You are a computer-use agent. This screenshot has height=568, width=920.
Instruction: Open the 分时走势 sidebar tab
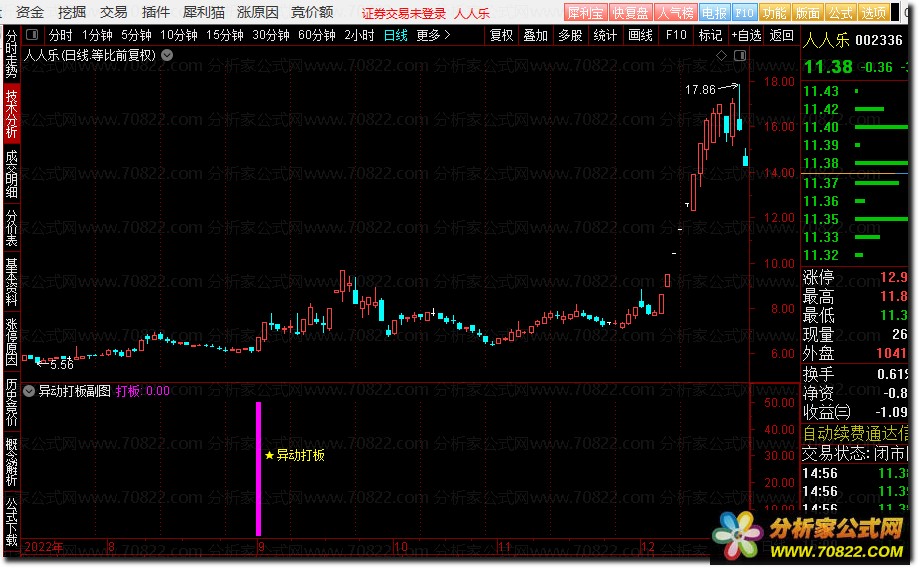(x=11, y=55)
